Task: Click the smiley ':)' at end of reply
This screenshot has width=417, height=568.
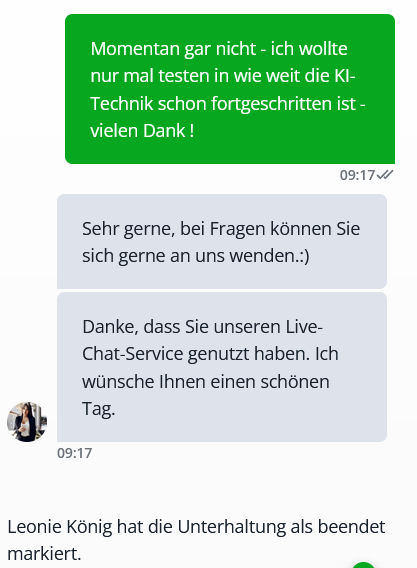Action: click(305, 256)
